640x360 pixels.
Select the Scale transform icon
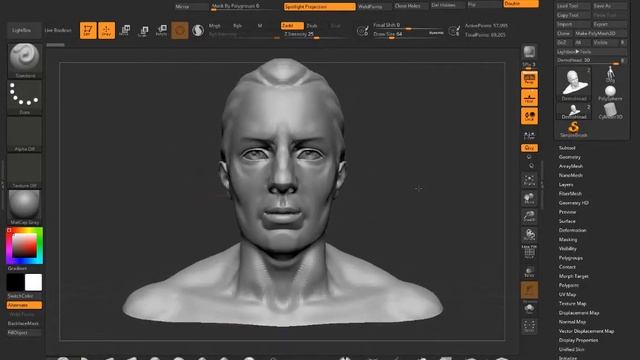pos(143,31)
